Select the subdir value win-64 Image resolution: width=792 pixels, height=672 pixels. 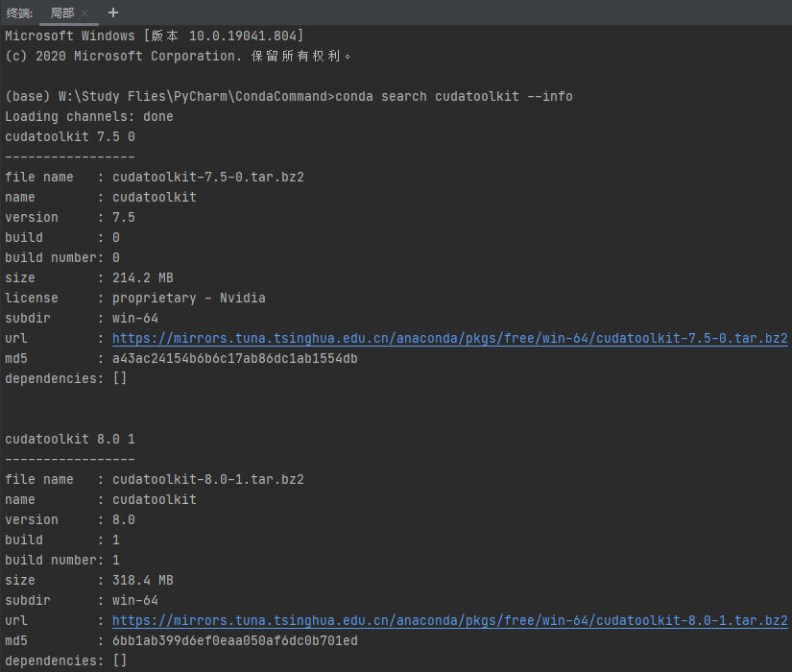[134, 318]
